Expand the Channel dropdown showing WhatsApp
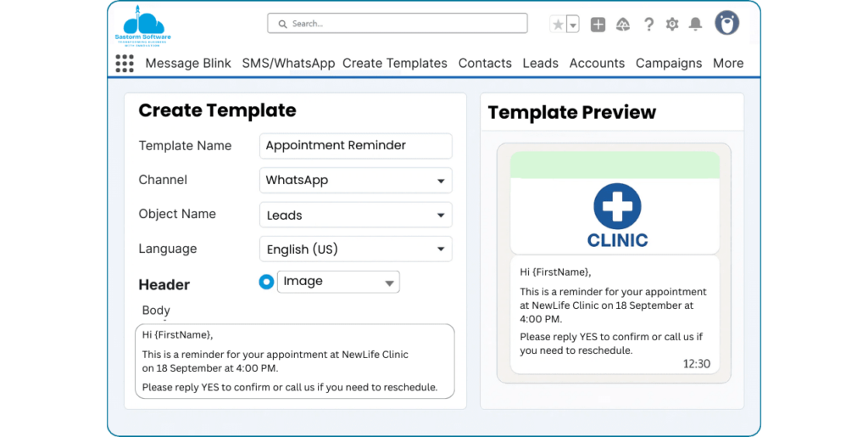Screen dimensions: 868x437 pyautogui.click(x=355, y=181)
